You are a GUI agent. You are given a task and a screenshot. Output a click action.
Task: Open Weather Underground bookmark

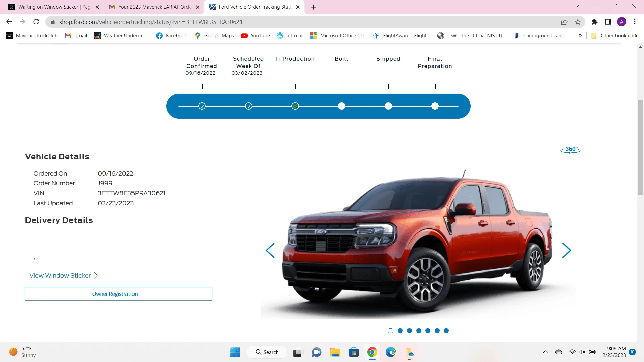coord(121,36)
